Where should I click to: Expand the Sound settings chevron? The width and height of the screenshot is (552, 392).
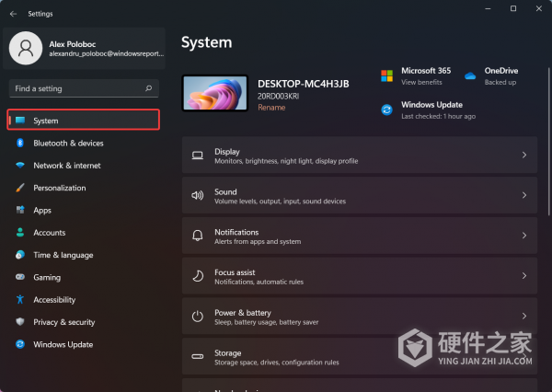pos(524,195)
